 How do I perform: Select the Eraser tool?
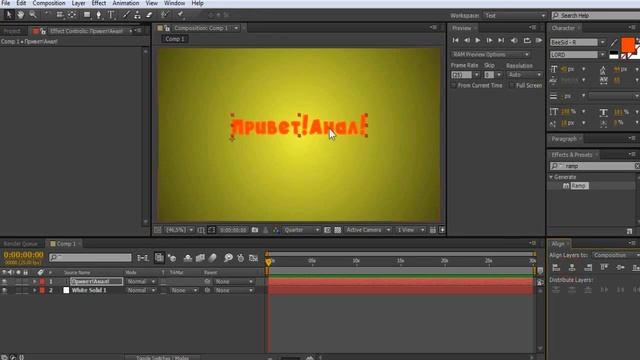[x=149, y=15]
